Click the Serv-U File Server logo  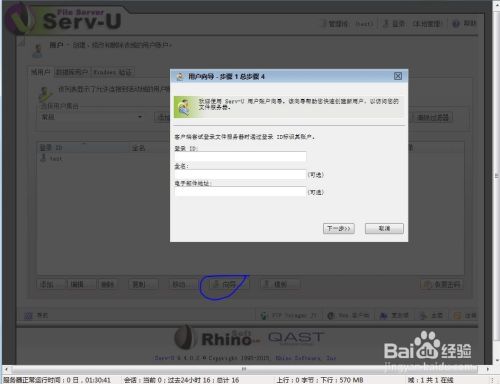[63, 19]
